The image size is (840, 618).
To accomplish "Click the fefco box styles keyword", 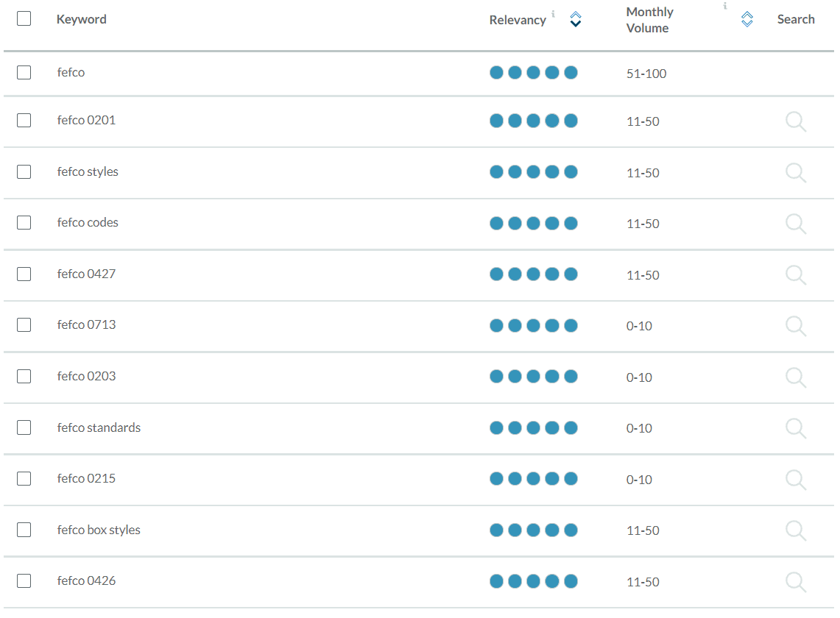I will [x=99, y=530].
